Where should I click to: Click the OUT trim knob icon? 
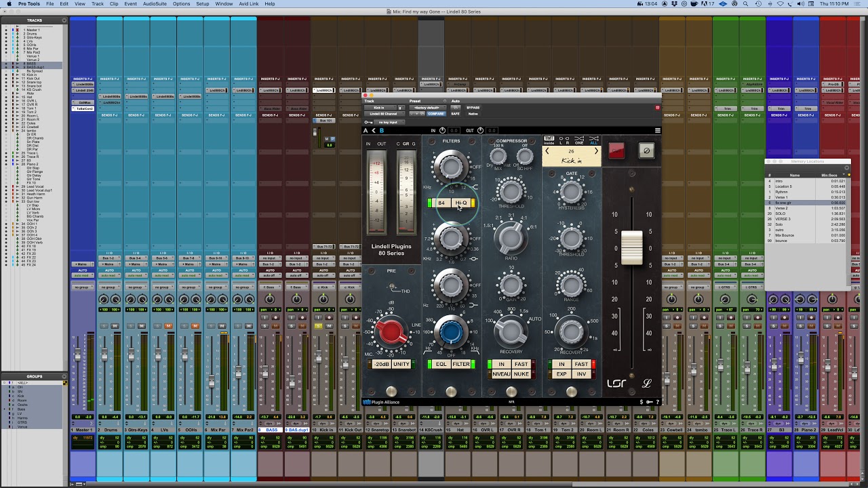pos(480,131)
